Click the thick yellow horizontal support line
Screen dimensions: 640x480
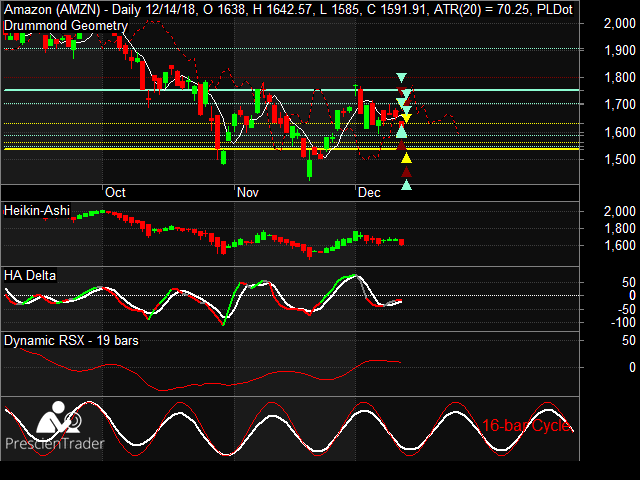click(291, 149)
